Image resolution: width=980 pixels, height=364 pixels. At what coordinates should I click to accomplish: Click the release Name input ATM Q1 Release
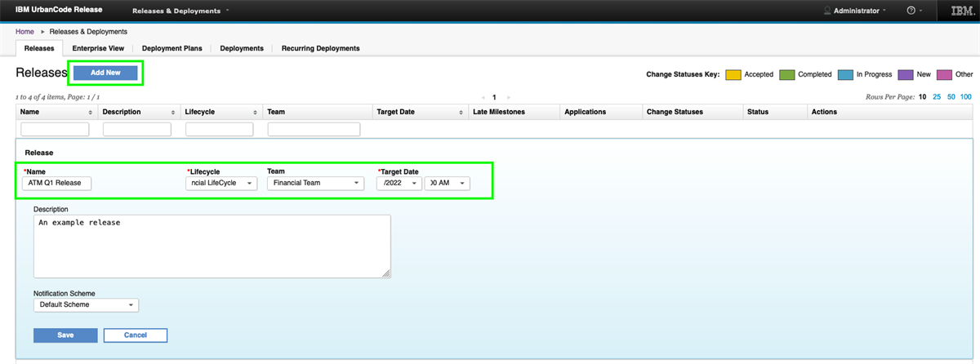point(57,184)
